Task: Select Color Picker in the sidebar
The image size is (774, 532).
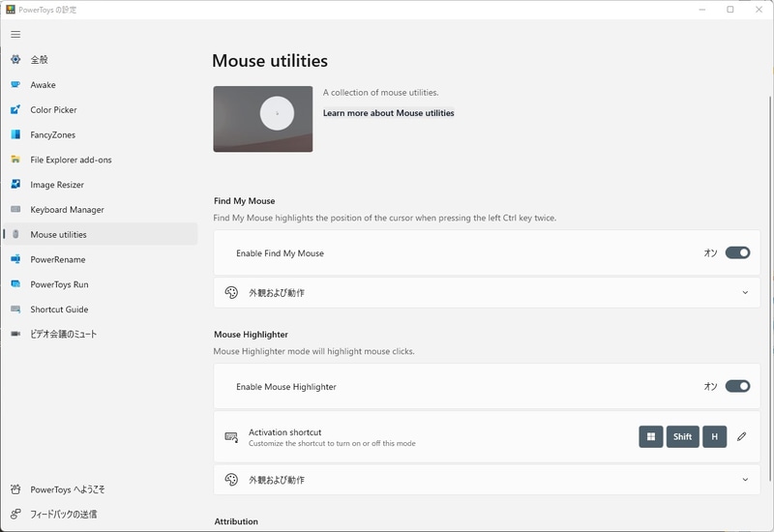Action: (x=101, y=109)
